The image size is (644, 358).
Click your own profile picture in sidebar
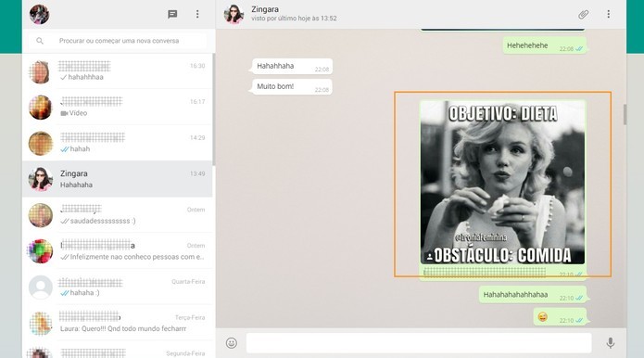pos(40,15)
